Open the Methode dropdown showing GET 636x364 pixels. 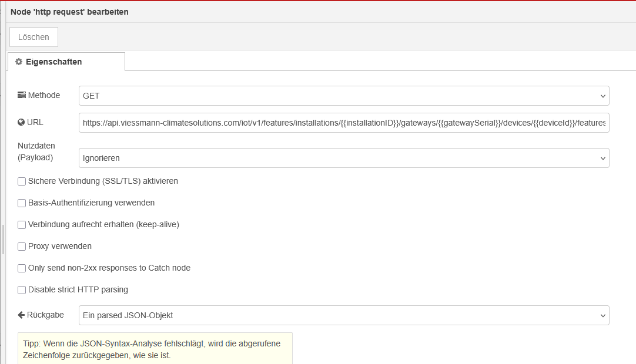pos(344,96)
